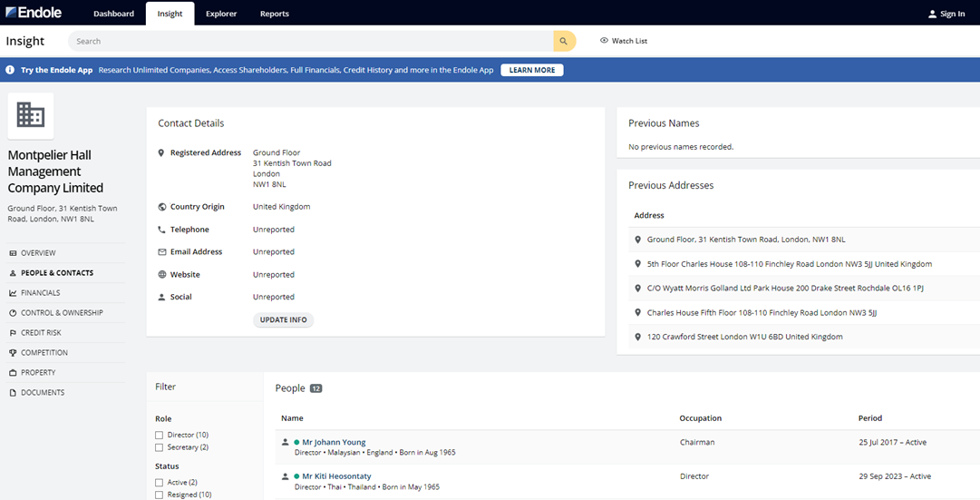Click the Financials chart icon in sidebar
This screenshot has width=980, height=500.
tap(13, 293)
